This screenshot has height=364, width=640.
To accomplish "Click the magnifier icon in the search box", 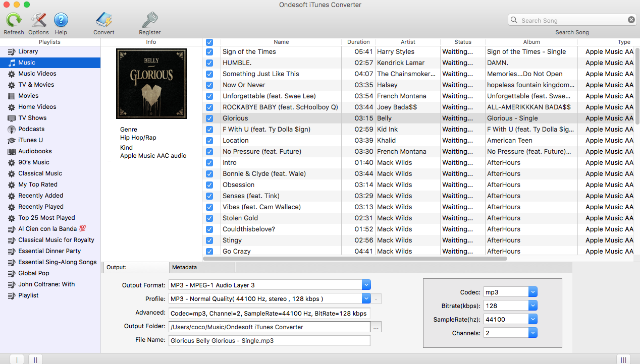I will pos(514,20).
